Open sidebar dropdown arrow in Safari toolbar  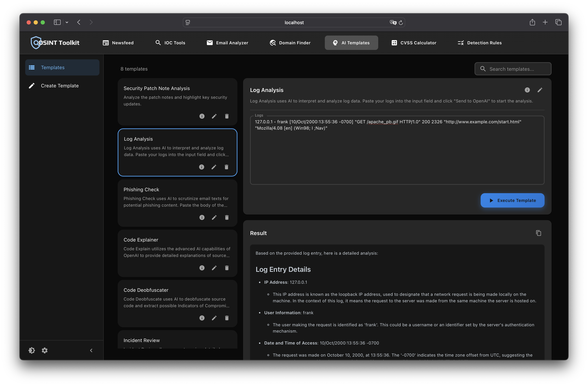[67, 22]
